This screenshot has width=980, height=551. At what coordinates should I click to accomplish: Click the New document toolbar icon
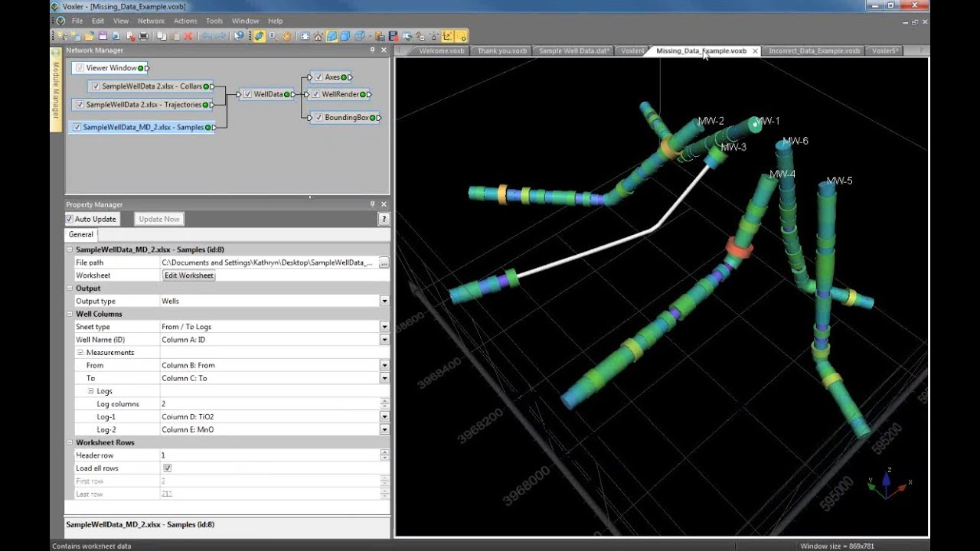(x=76, y=36)
